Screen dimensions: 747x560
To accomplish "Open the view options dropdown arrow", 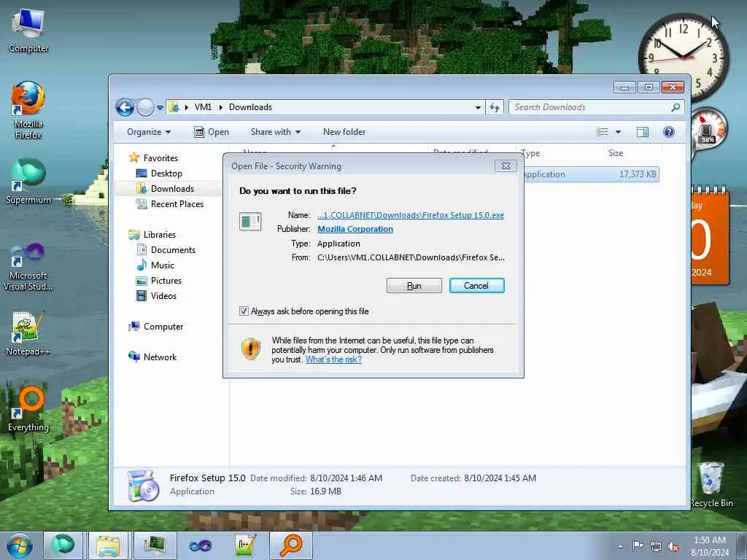I will pyautogui.click(x=618, y=132).
